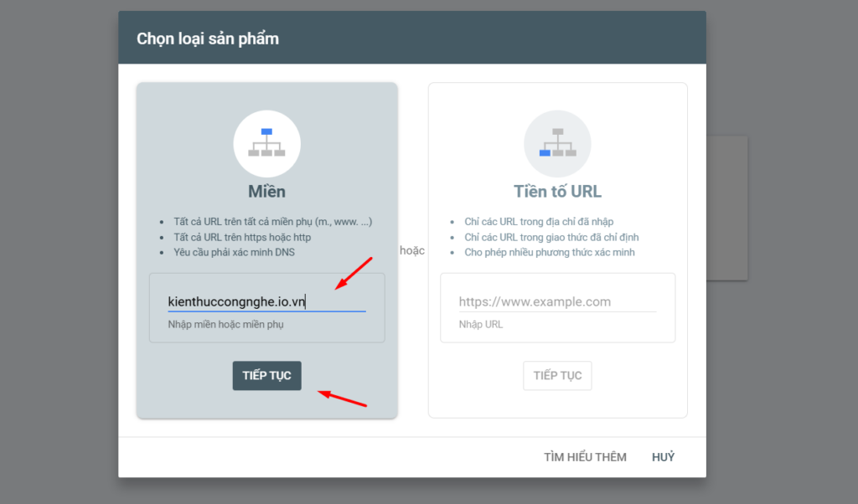Screen dimensions: 858x504
Task: Click the 'Nhập miền hoặc miền phụ' hint
Action: tap(225, 324)
